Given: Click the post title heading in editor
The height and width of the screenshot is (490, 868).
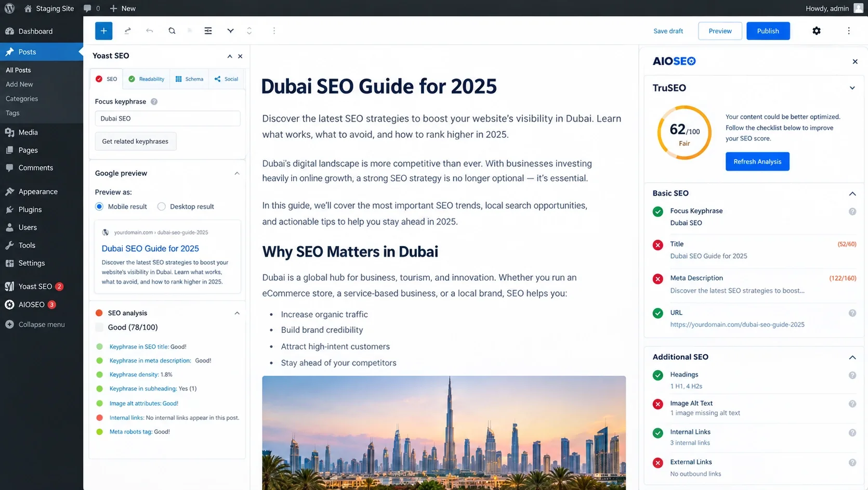Looking at the screenshot, I should [x=379, y=86].
